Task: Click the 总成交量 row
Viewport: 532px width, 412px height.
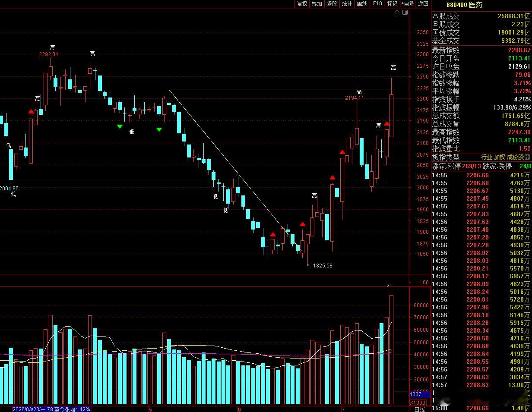Action: [481, 124]
